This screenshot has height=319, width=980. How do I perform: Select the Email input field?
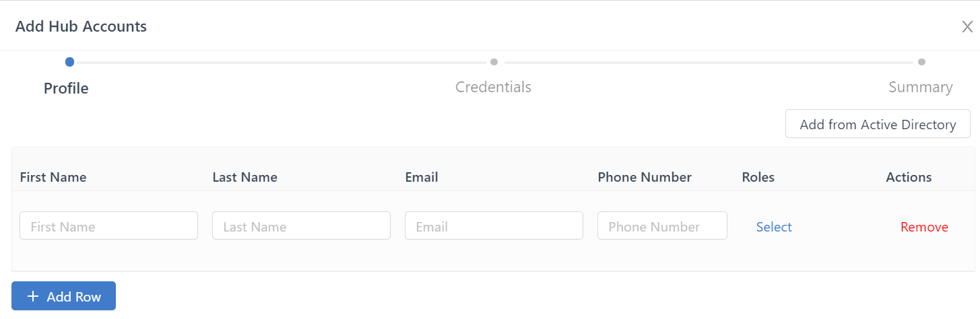[x=493, y=226]
